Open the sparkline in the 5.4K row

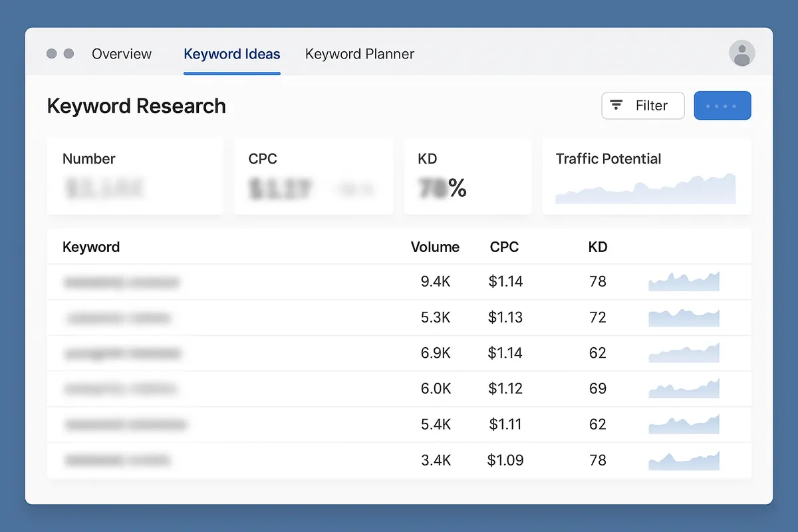[684, 424]
